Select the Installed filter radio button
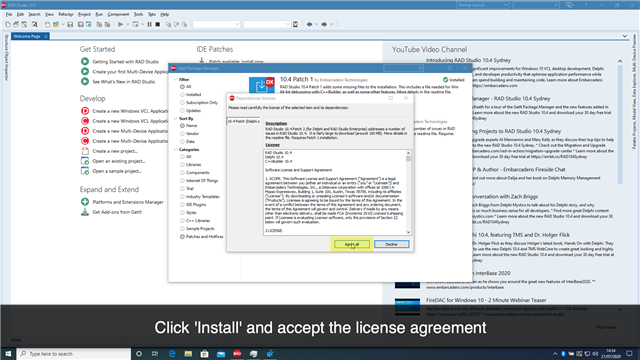The width and height of the screenshot is (640, 360). tap(182, 95)
